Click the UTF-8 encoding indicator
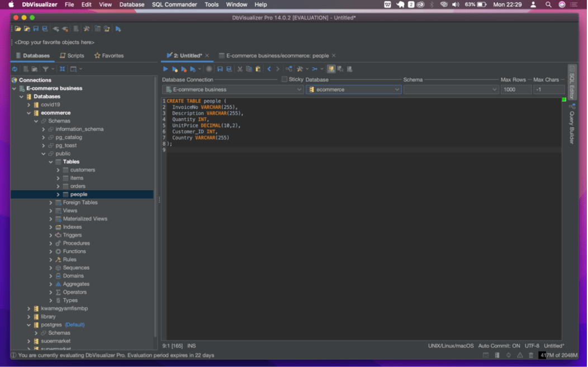The width and height of the screenshot is (588, 367). pyautogui.click(x=532, y=346)
